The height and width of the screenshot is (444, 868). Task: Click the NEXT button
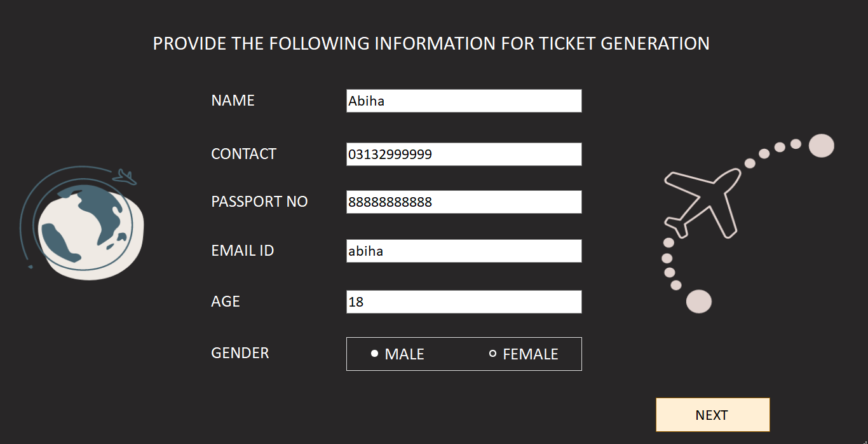(712, 414)
